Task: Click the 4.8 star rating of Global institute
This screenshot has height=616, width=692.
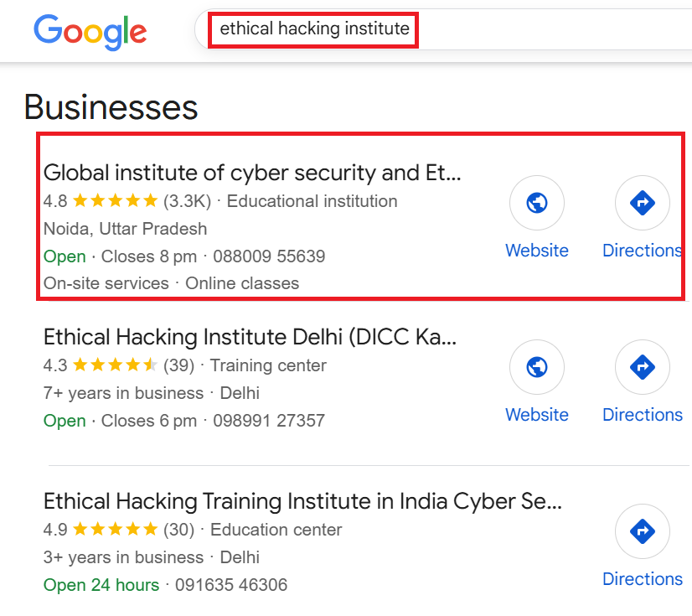Action: tap(115, 201)
